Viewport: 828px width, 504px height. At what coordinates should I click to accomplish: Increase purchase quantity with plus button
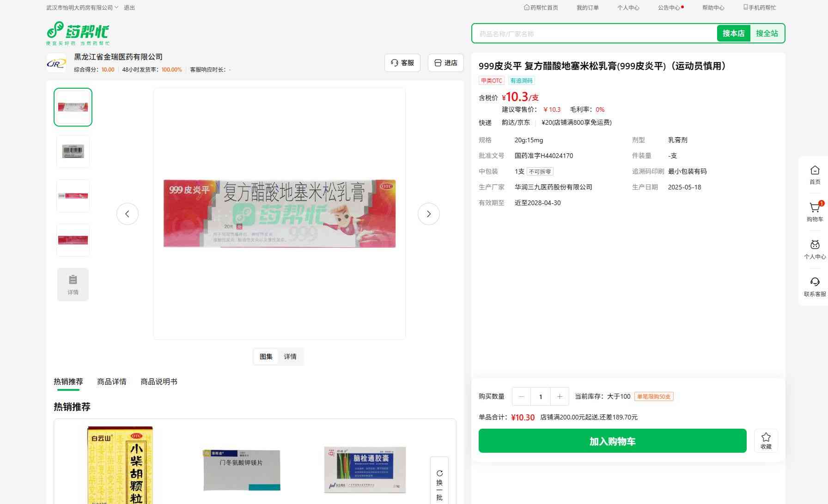coord(560,396)
